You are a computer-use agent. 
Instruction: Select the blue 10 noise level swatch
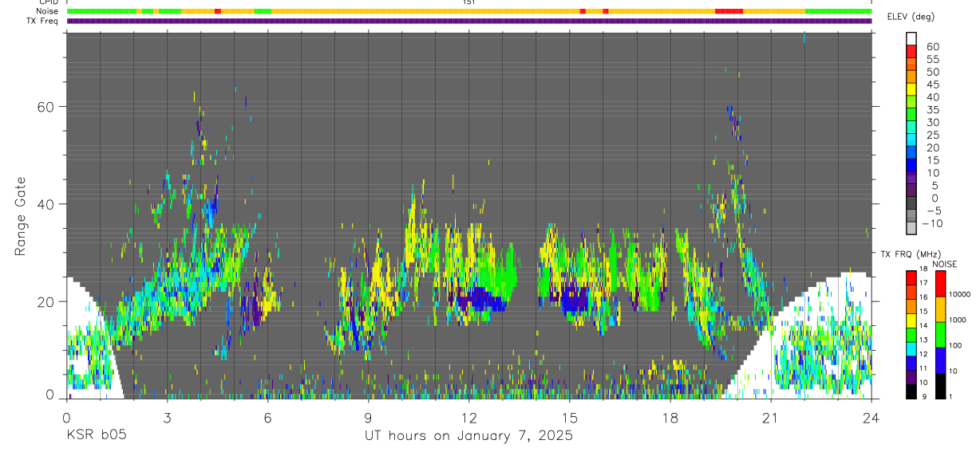click(x=940, y=360)
